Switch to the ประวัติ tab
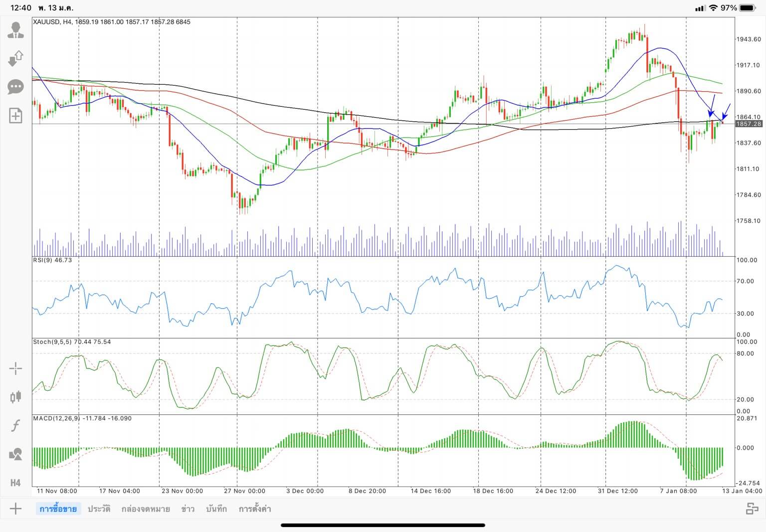 99,509
